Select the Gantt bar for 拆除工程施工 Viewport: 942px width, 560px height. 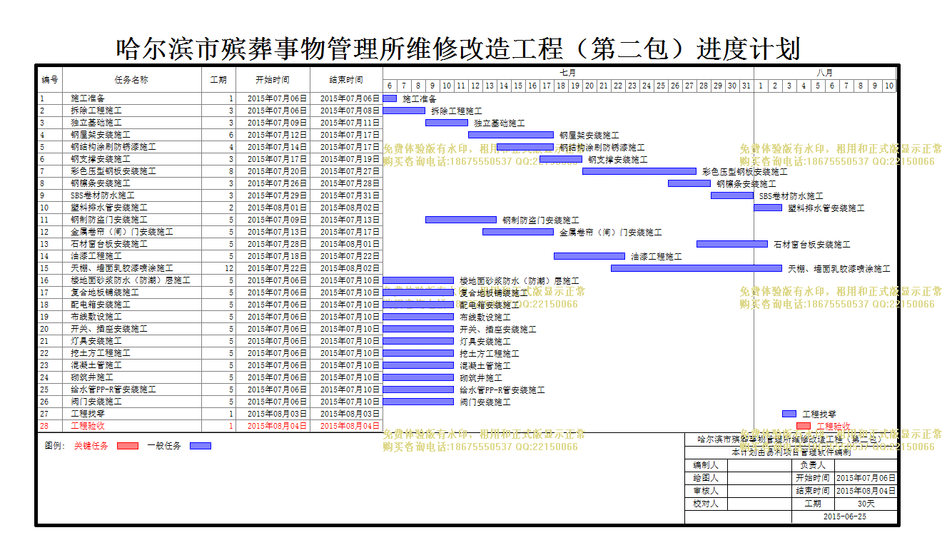coord(404,111)
